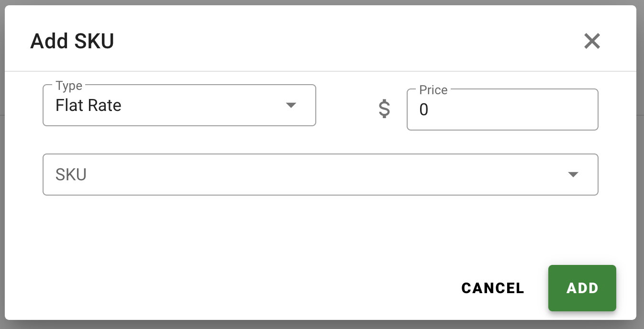Select the Flat Rate value in Type
This screenshot has width=644, height=329.
point(89,105)
